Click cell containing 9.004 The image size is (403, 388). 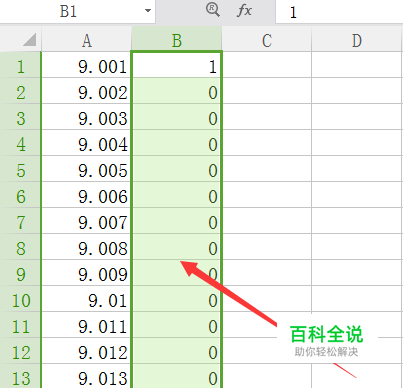86,143
